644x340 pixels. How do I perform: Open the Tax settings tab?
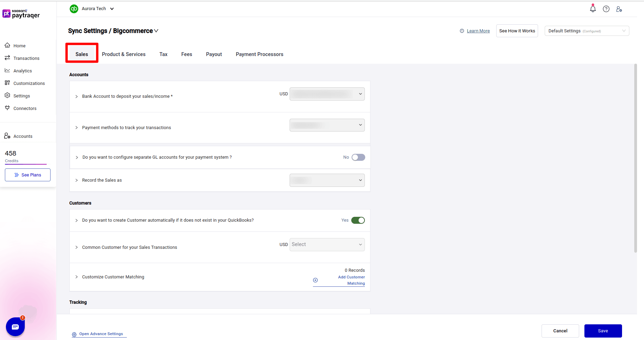click(163, 54)
